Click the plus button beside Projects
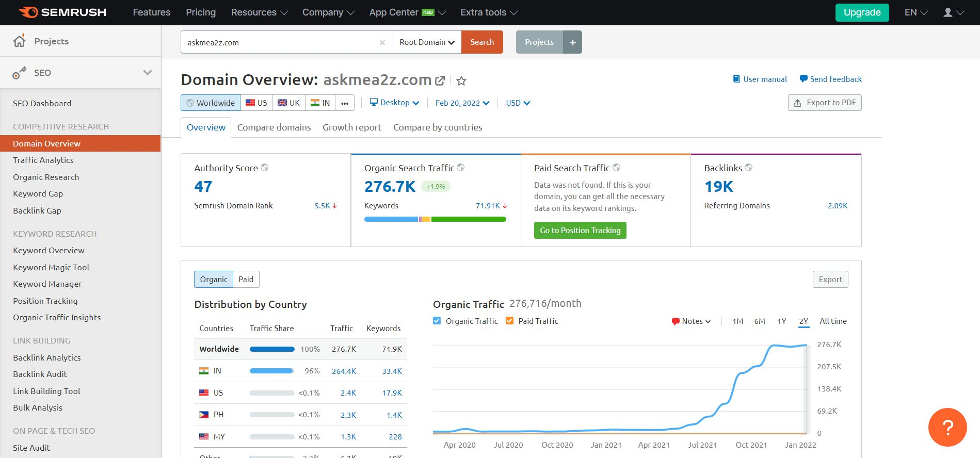The width and height of the screenshot is (980, 458). coord(572,42)
